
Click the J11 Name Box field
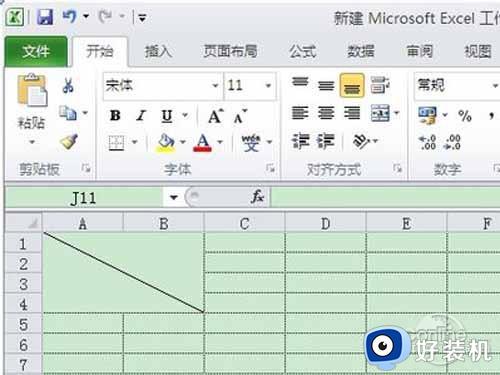click(83, 197)
